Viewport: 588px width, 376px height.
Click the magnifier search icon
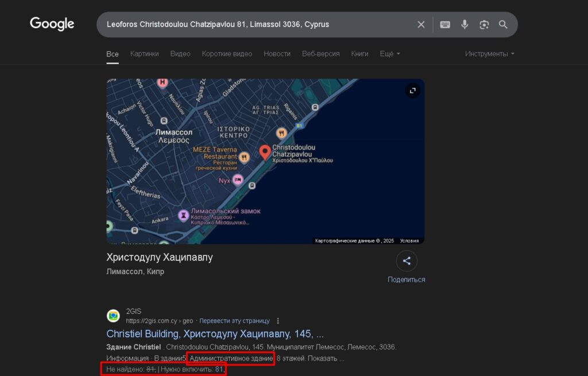click(x=503, y=24)
